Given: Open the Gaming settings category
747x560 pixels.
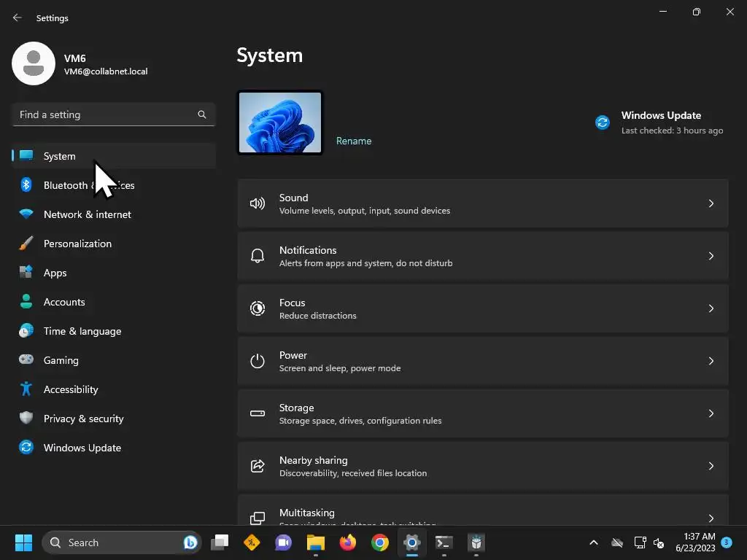Looking at the screenshot, I should tap(113, 360).
